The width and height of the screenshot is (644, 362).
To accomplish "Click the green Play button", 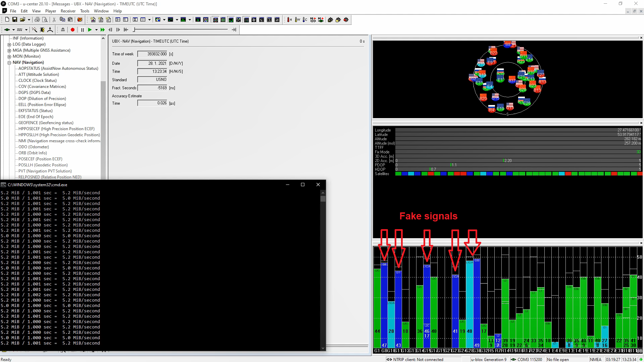I will point(90,30).
